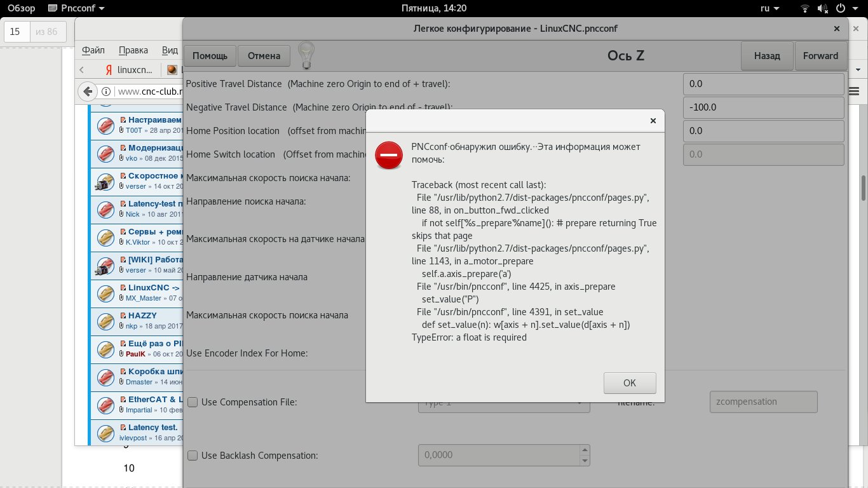Open the Вид menu in the browser
The height and width of the screenshot is (488, 868).
[170, 50]
